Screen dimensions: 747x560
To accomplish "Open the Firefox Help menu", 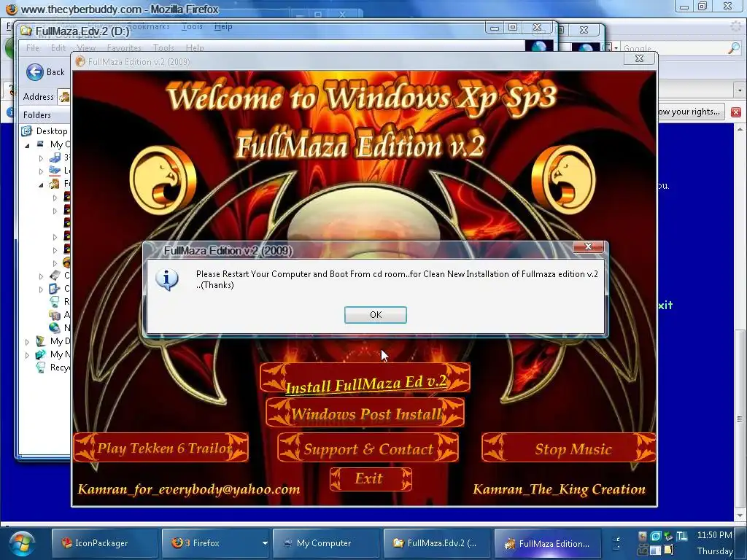I will 223,27.
